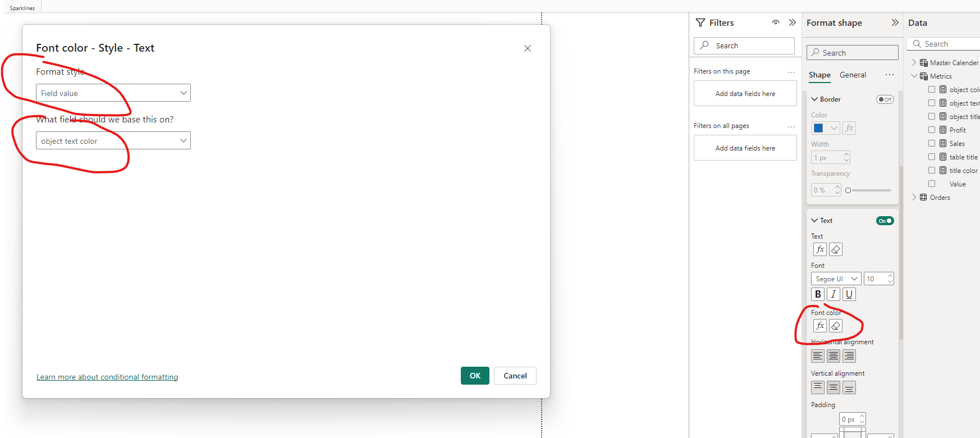Set vertical alignment to middle
The height and width of the screenshot is (438, 980).
(x=834, y=387)
